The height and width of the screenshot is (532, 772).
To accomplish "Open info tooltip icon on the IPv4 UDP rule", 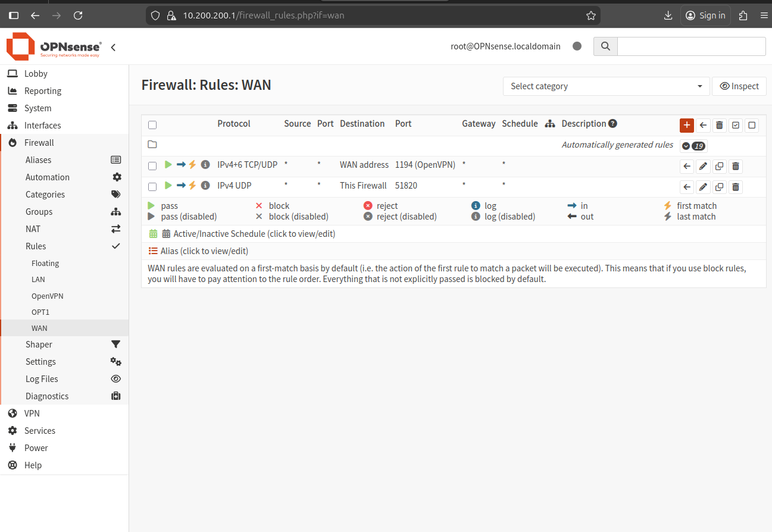I will pos(205,185).
